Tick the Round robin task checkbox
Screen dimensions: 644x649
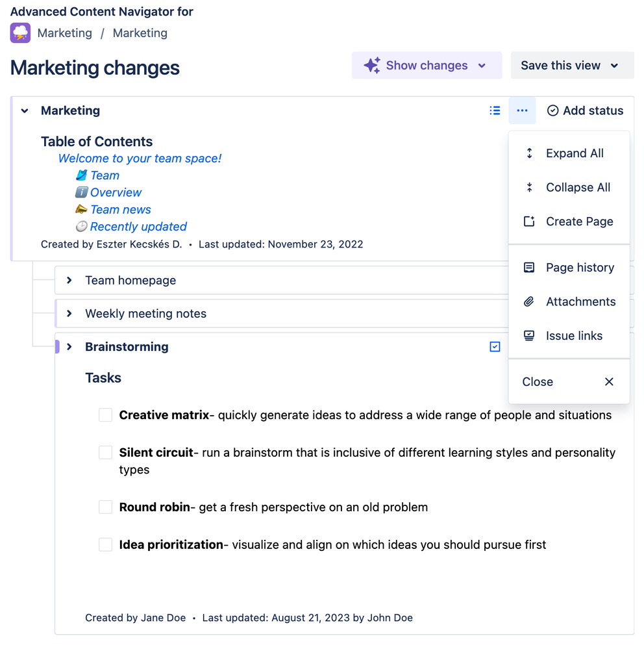tap(105, 507)
